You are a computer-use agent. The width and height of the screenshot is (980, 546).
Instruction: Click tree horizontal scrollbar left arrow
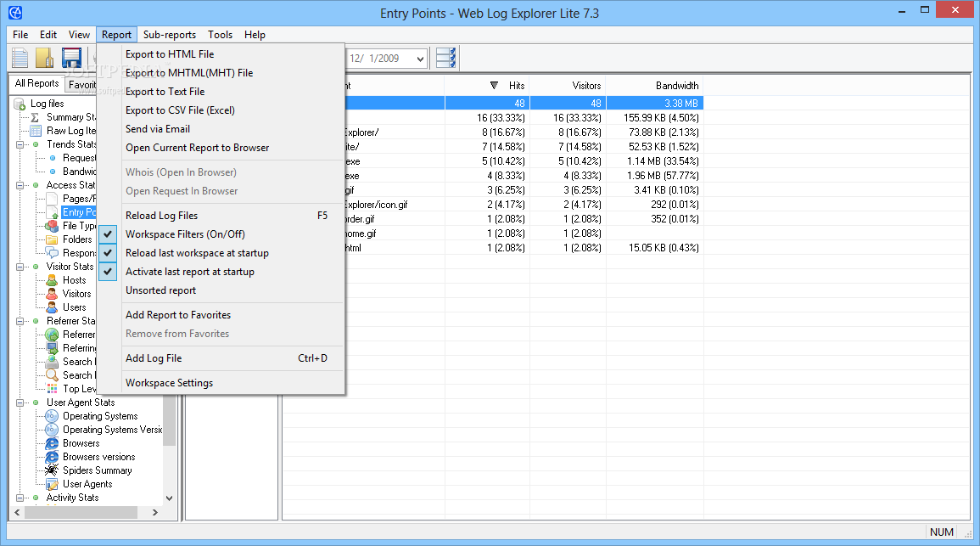pos(18,512)
